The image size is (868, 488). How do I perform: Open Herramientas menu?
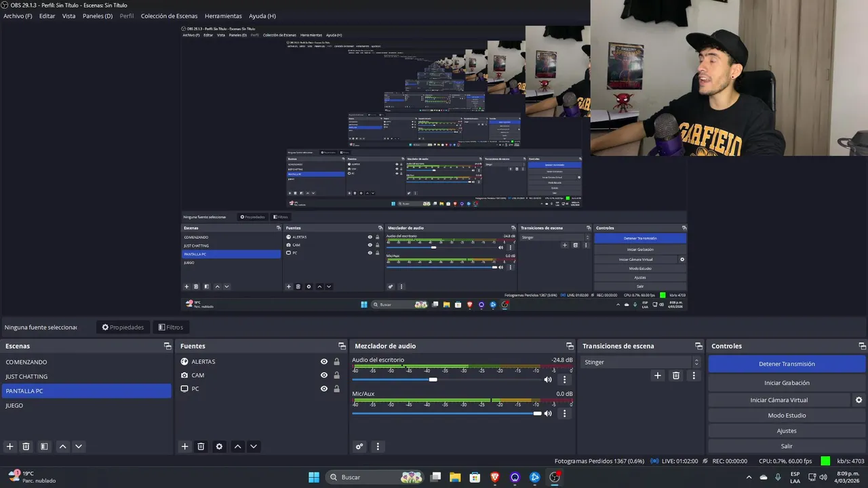[223, 16]
